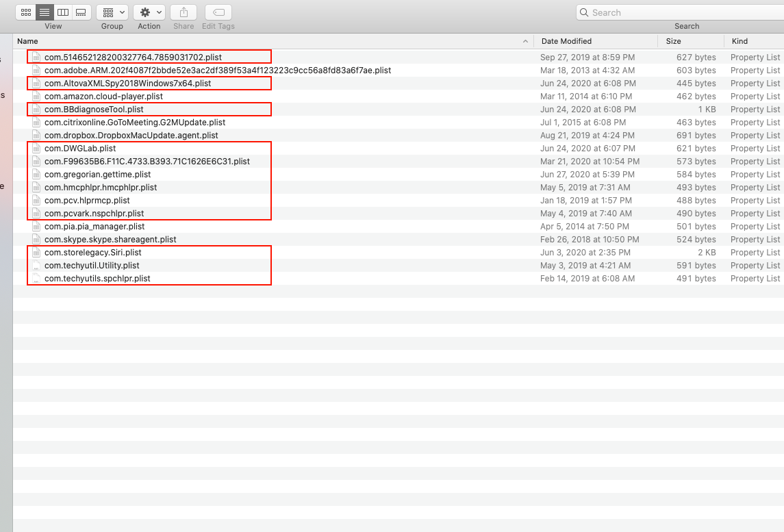
Task: Sort by Kind column header
Action: [740, 41]
